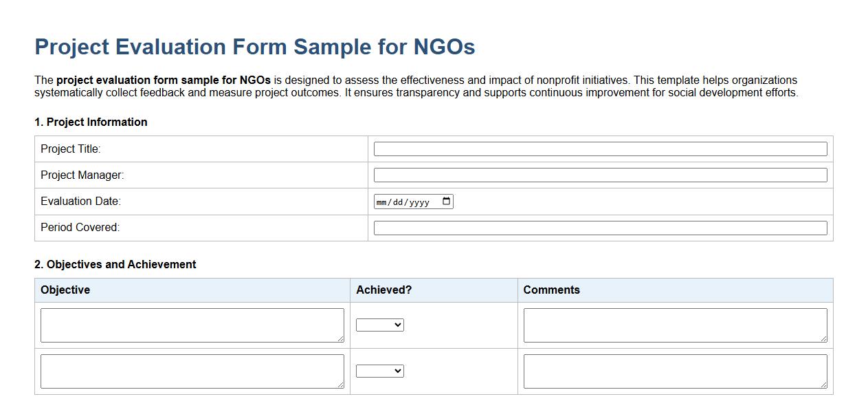
Task: Click the first Comments text area
Action: pos(675,323)
